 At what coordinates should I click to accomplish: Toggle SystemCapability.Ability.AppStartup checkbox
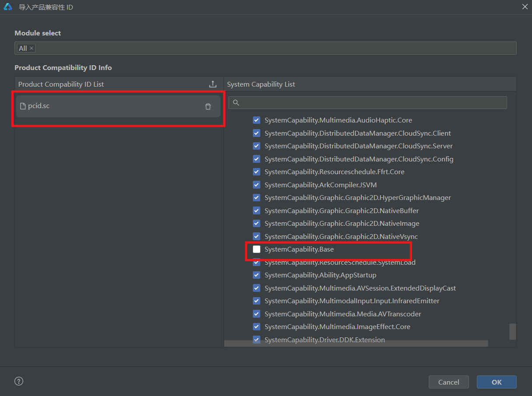click(x=256, y=275)
